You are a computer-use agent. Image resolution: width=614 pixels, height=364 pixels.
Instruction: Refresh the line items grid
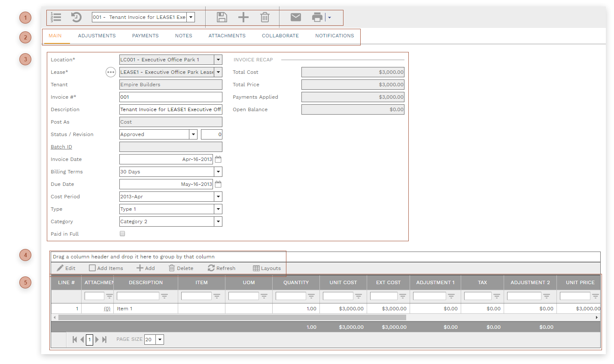[222, 268]
